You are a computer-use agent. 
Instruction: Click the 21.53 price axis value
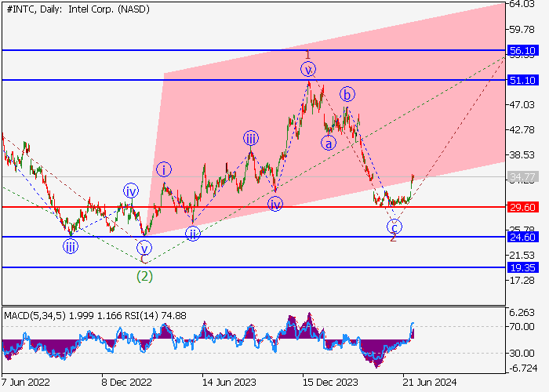(522, 255)
